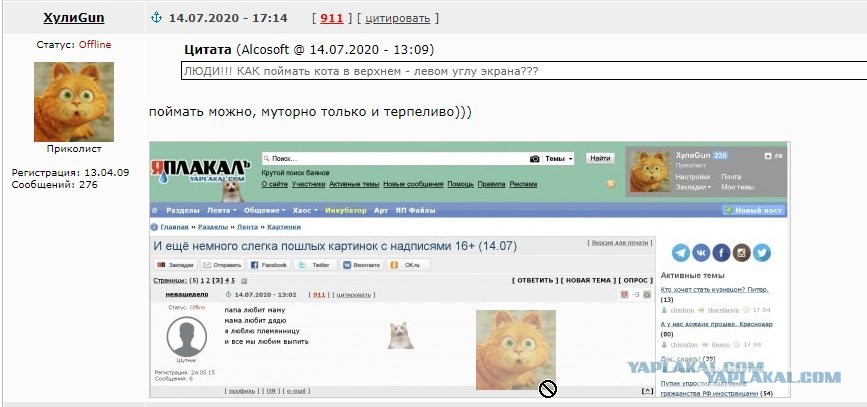Open the Twitter round social icon

pyautogui.click(x=761, y=253)
